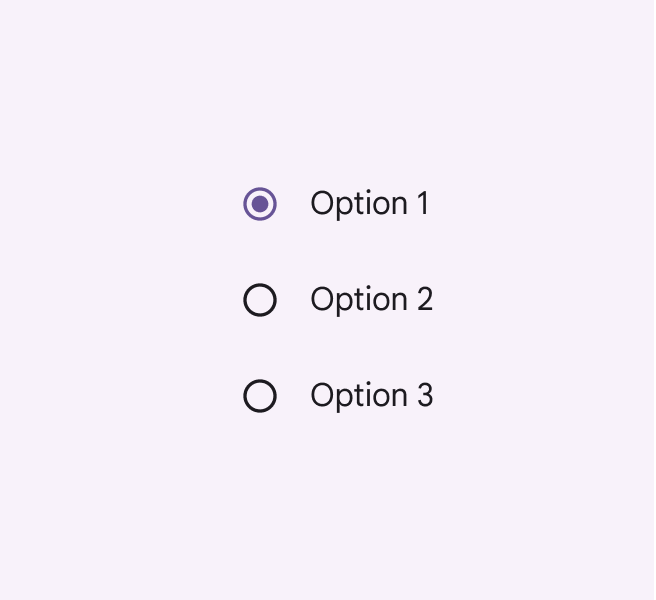Choose the radio circle beside Option 3
The height and width of the screenshot is (600, 656).
(x=260, y=396)
